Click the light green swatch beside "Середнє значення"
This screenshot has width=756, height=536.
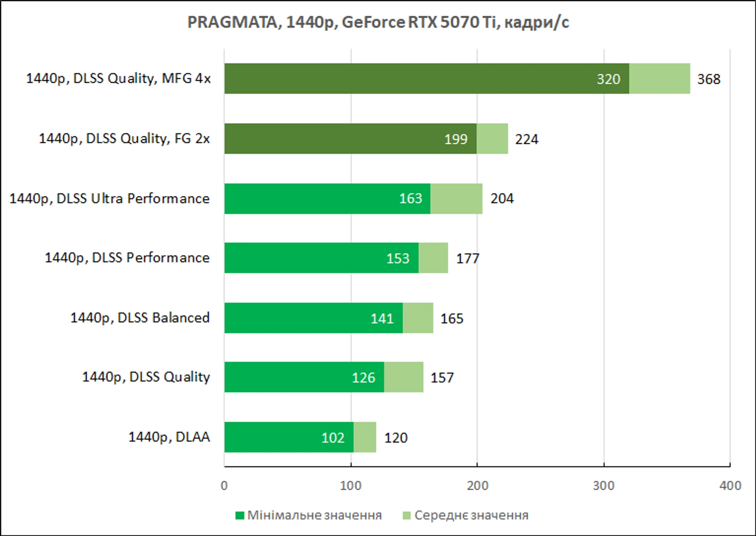pyautogui.click(x=407, y=516)
